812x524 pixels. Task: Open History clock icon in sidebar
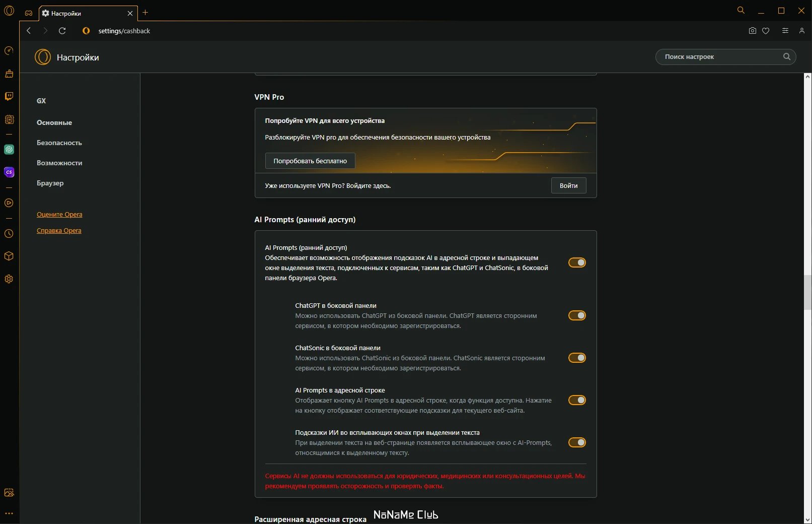pos(9,234)
